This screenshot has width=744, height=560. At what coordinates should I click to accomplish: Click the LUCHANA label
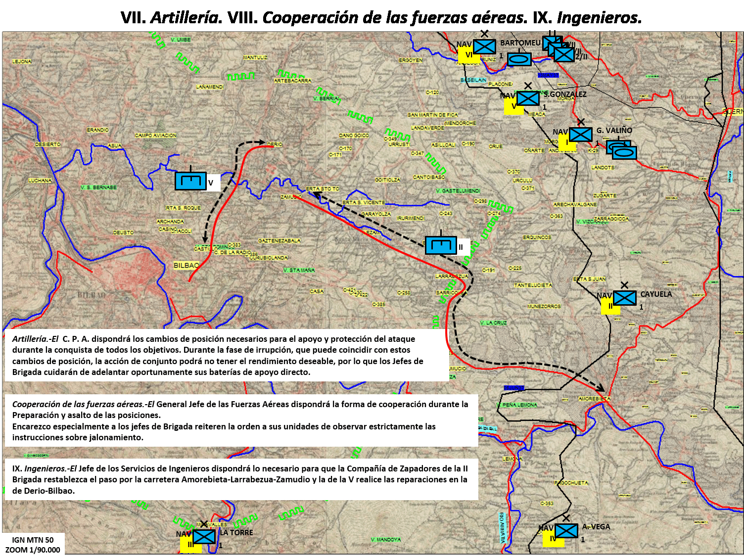(x=40, y=181)
